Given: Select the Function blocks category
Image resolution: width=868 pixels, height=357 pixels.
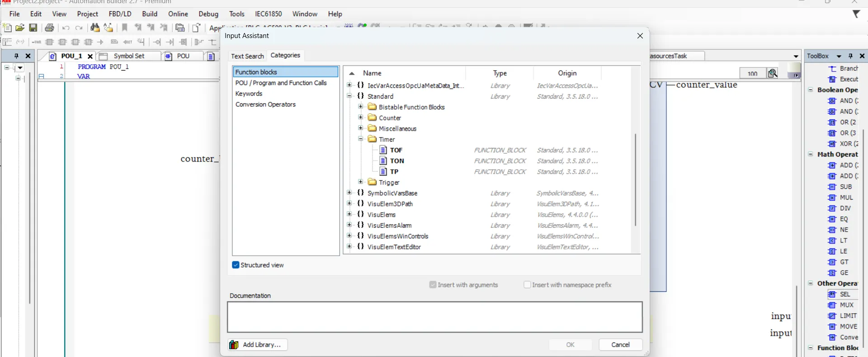Looking at the screenshot, I should coord(286,72).
